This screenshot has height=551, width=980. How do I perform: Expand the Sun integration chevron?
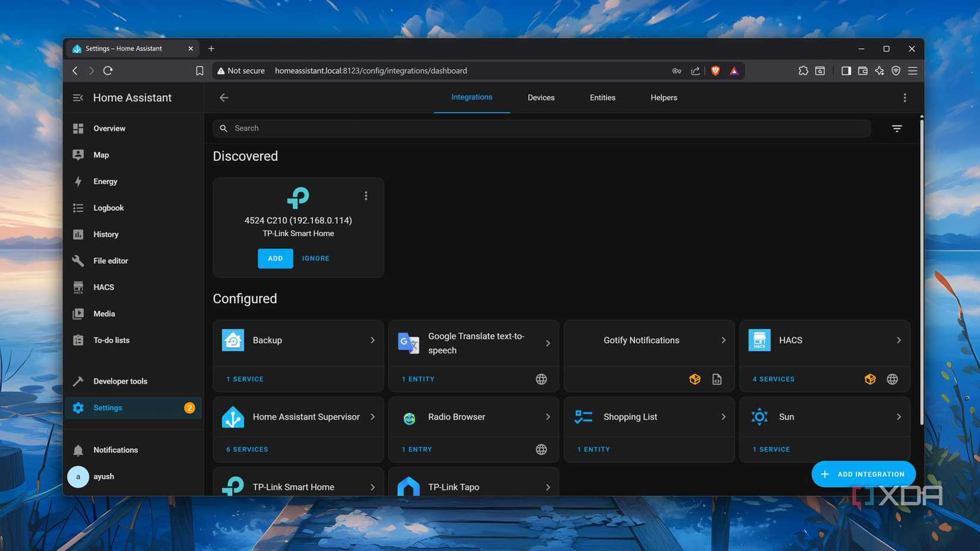[898, 417]
